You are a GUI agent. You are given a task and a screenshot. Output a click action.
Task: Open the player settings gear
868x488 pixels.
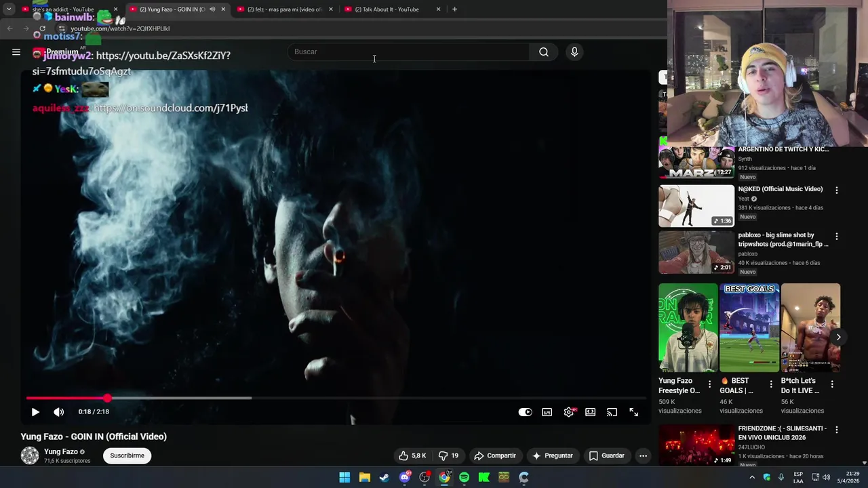click(x=569, y=412)
